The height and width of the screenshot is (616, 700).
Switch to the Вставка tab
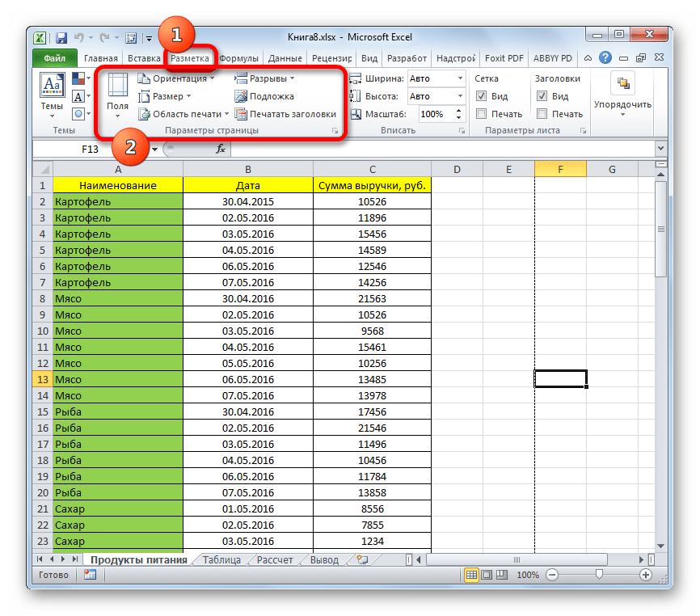[x=144, y=58]
